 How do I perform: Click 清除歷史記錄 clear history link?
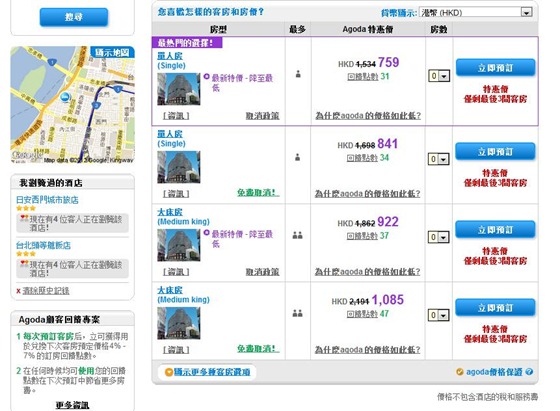coord(46,291)
